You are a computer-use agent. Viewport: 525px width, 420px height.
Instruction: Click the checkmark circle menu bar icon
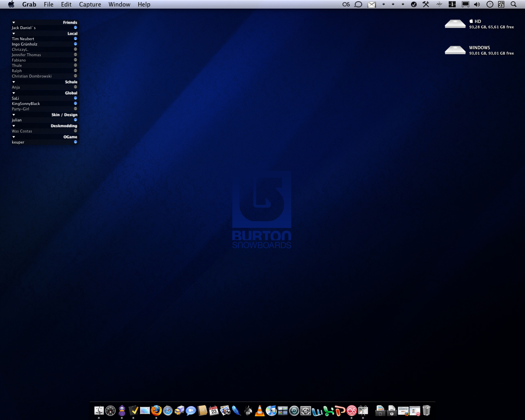tap(414, 5)
